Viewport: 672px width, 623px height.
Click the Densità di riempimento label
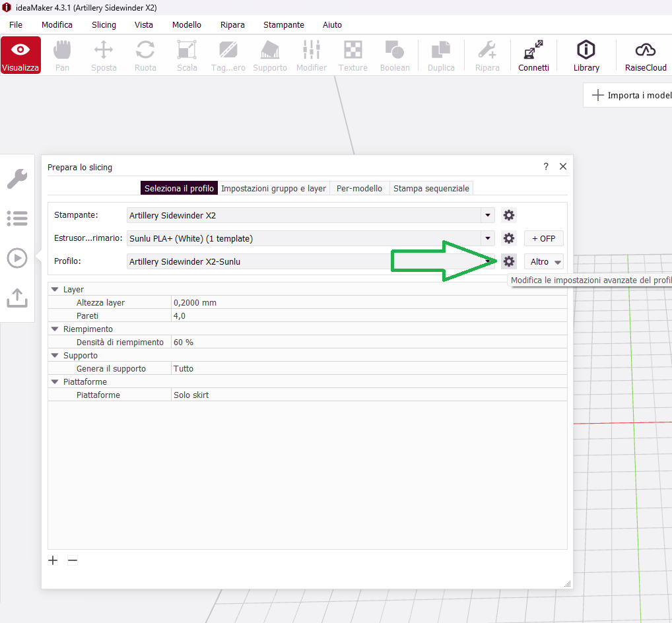(120, 343)
